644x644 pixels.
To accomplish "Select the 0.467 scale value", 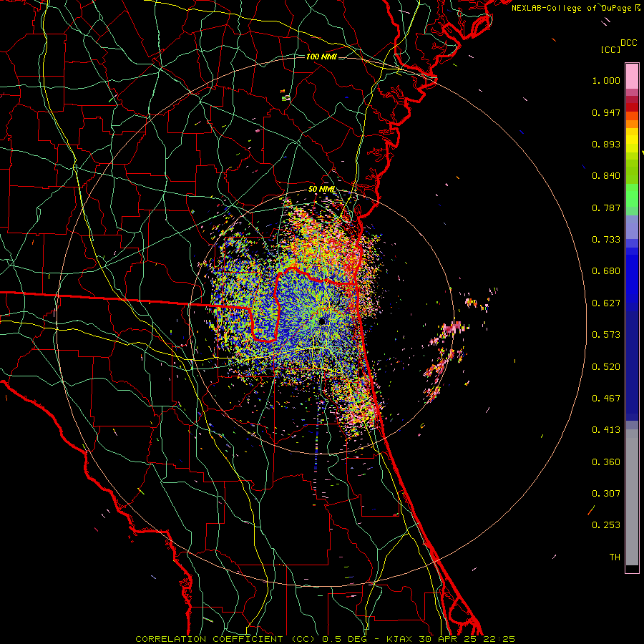I will [x=606, y=399].
